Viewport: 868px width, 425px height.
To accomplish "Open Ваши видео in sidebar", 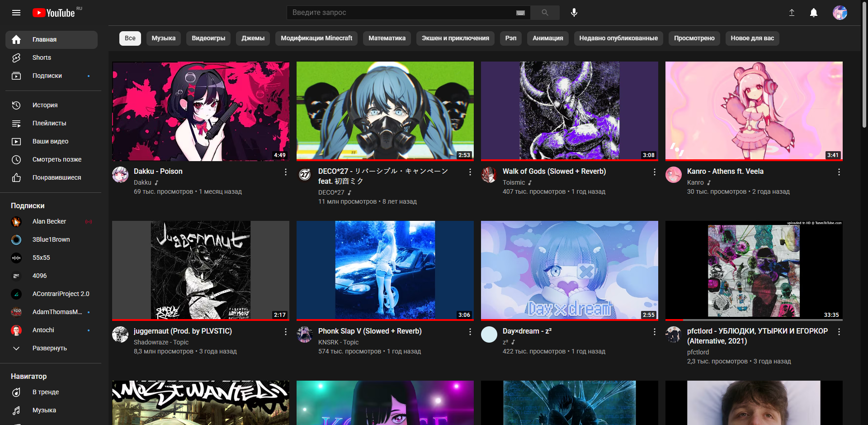I will tap(52, 141).
